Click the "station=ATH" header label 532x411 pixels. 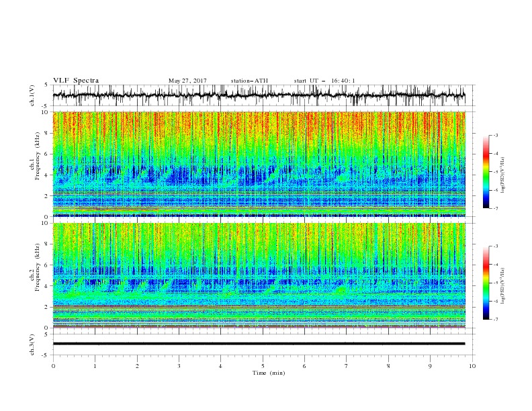click(249, 81)
